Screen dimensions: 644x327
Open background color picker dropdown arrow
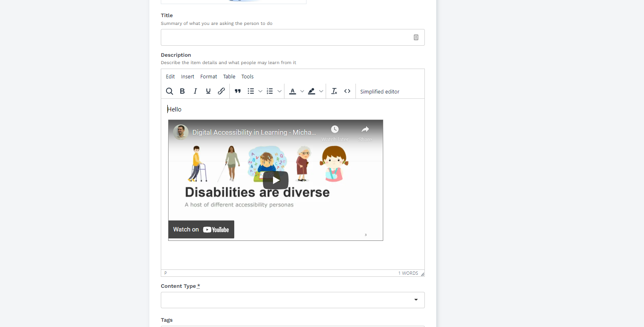pyautogui.click(x=321, y=91)
